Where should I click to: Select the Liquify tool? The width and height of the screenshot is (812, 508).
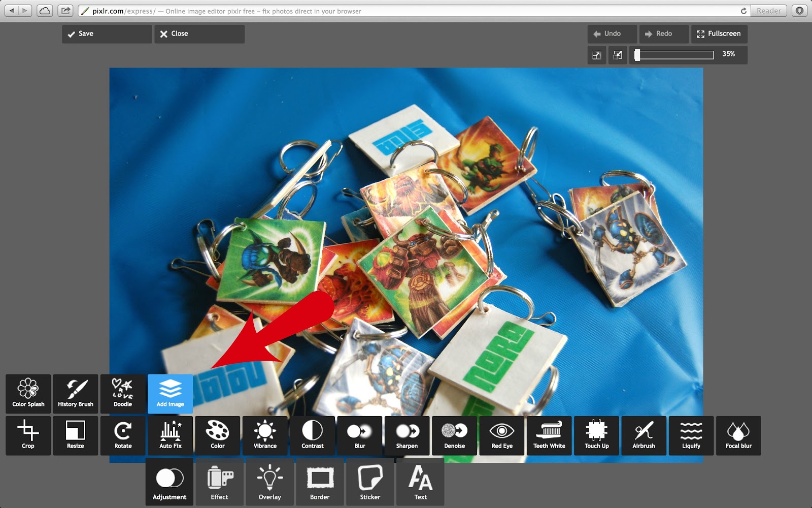pyautogui.click(x=691, y=435)
